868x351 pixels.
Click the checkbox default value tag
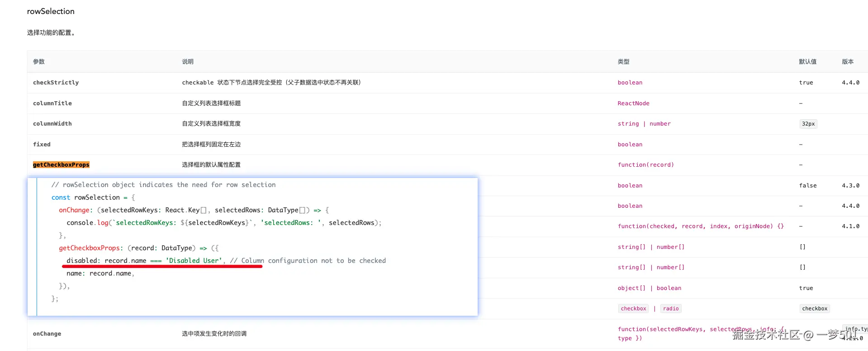point(815,309)
